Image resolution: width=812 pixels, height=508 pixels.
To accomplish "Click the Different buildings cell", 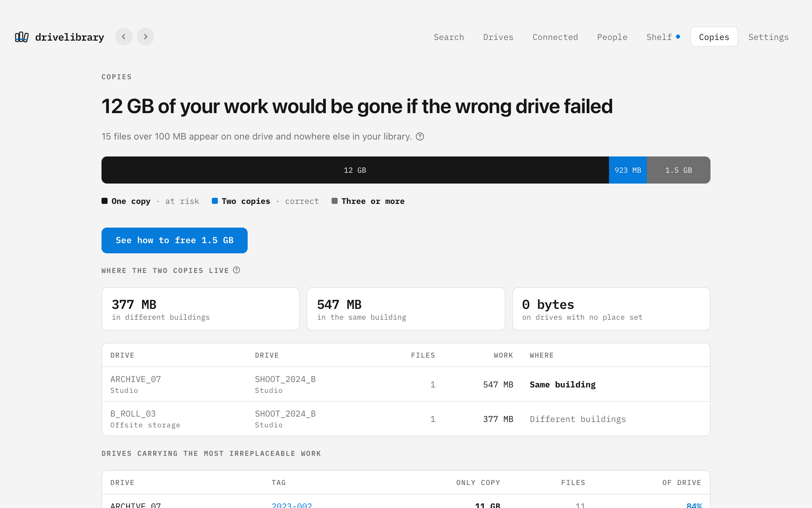I will tap(578, 419).
